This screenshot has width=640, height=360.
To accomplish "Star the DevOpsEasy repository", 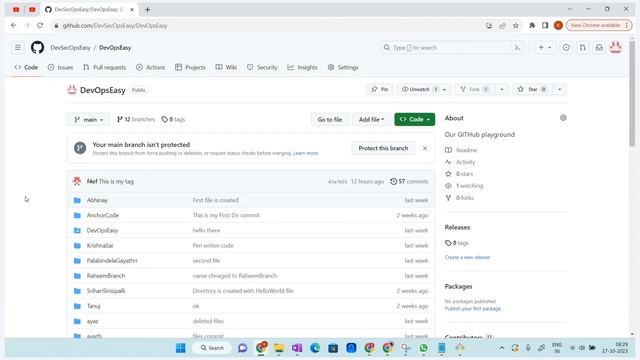I will 533,89.
